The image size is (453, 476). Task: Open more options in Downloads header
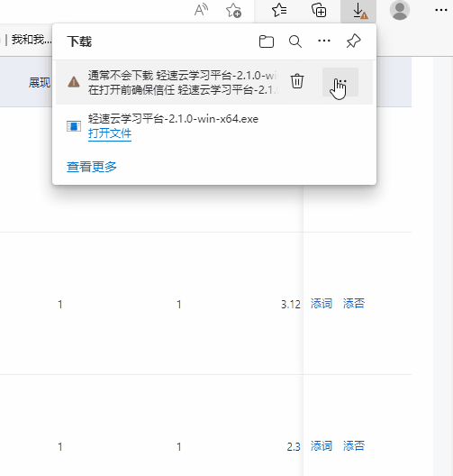tap(324, 41)
